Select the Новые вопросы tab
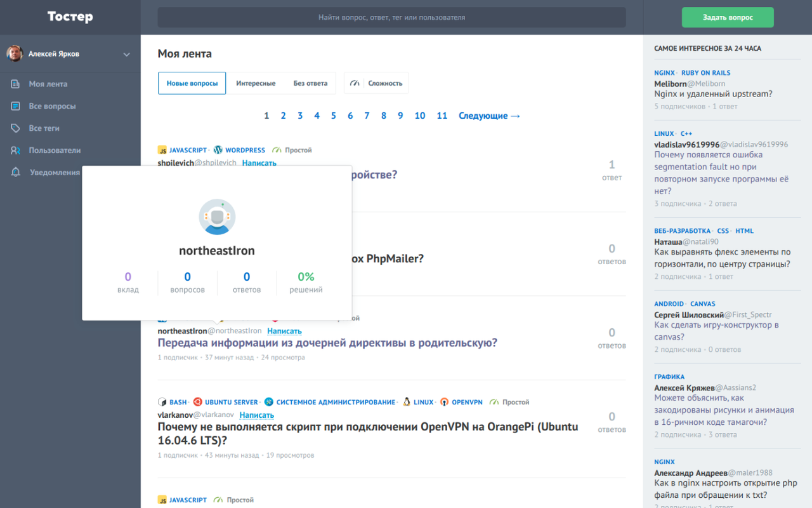This screenshot has width=812, height=508. click(x=192, y=83)
